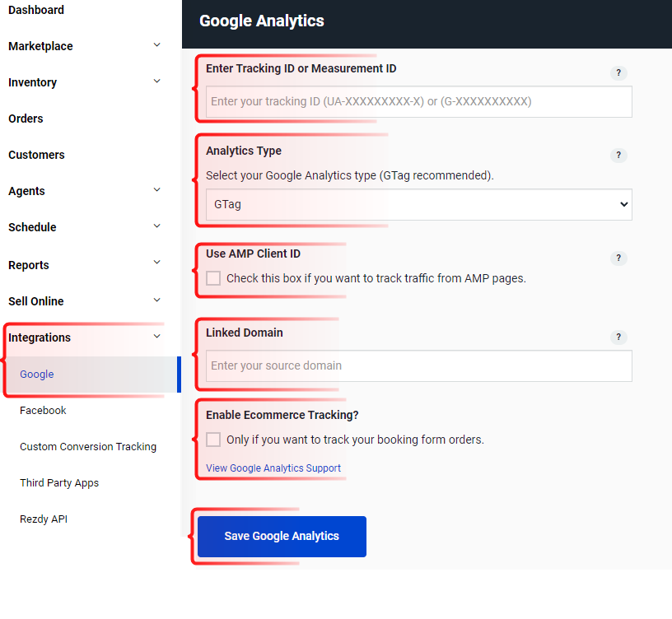Click the Agents menu label

pos(26,191)
